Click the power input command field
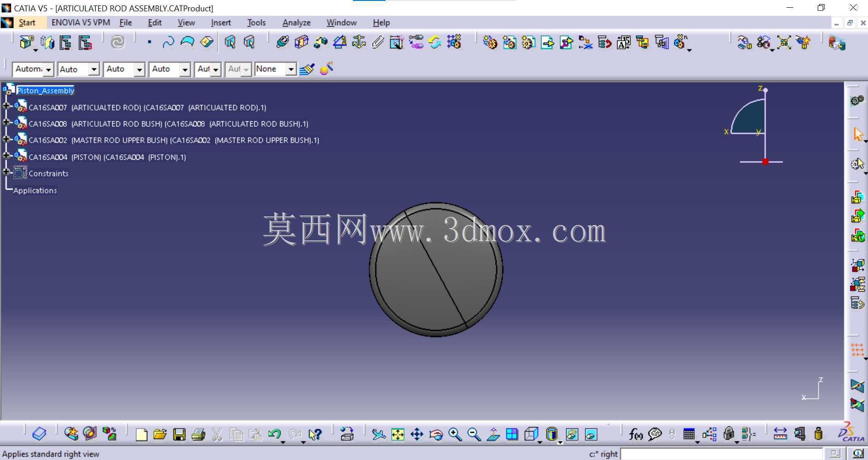Image resolution: width=868 pixels, height=460 pixels. tap(721, 454)
